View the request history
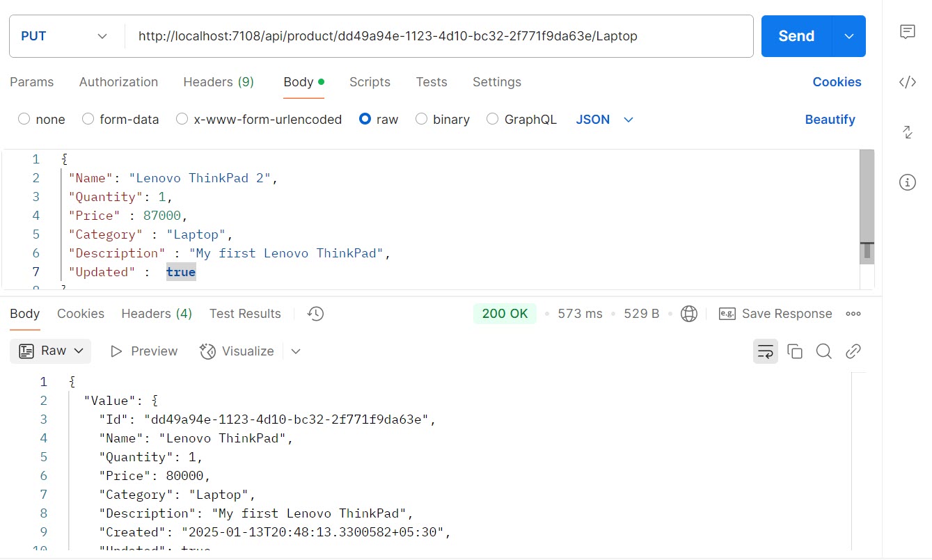Viewport: 932px width, 560px height. 315,314
